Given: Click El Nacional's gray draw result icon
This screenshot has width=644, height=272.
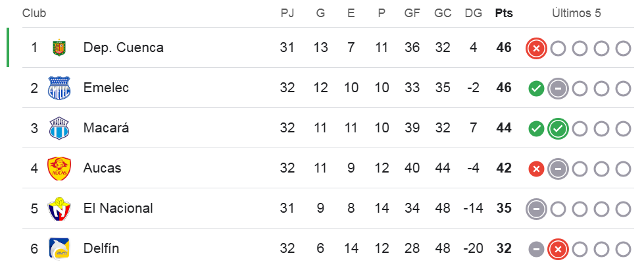Looking at the screenshot, I should pyautogui.click(x=537, y=209).
